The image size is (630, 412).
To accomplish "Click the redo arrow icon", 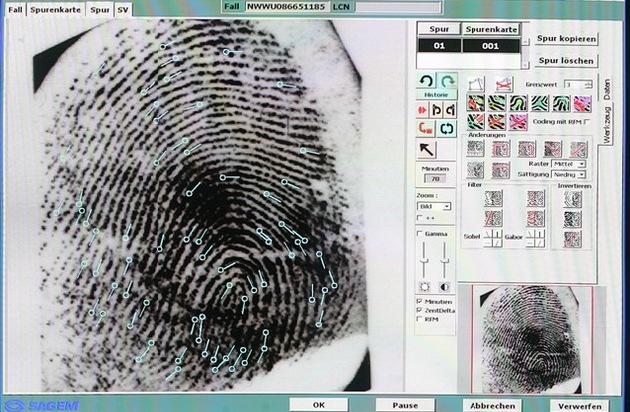I will (447, 81).
